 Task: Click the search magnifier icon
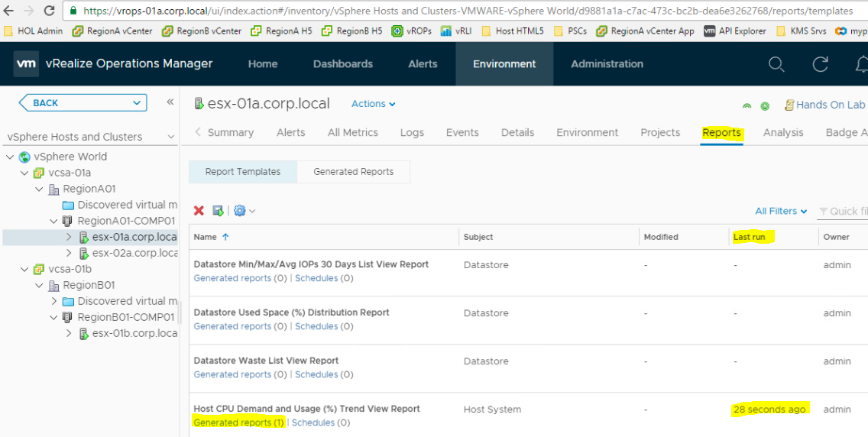pos(776,64)
